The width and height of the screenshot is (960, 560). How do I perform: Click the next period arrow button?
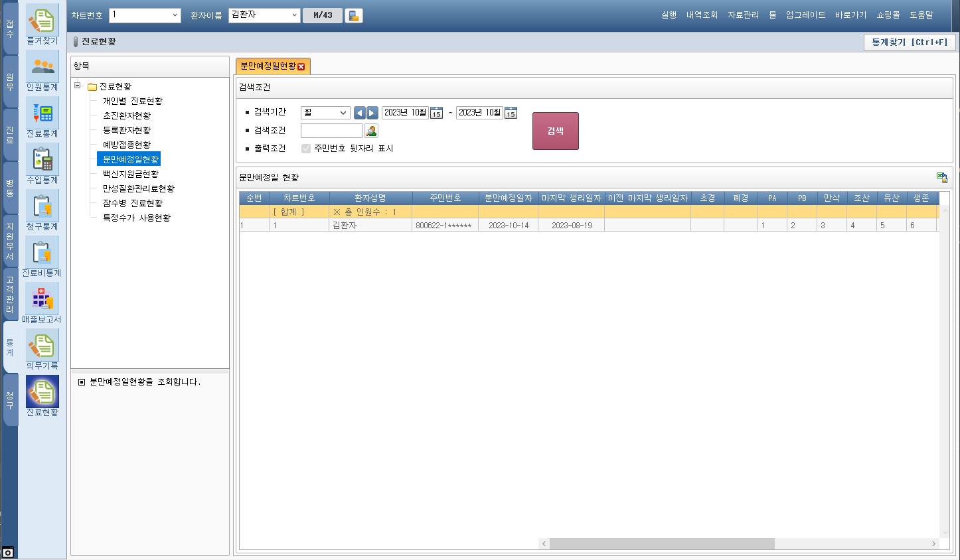click(372, 113)
